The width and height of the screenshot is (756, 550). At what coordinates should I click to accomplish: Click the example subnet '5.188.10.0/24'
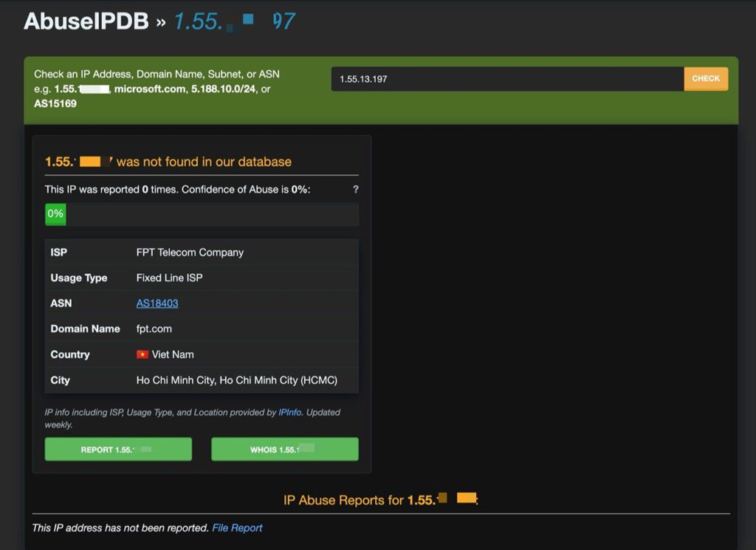tap(223, 89)
